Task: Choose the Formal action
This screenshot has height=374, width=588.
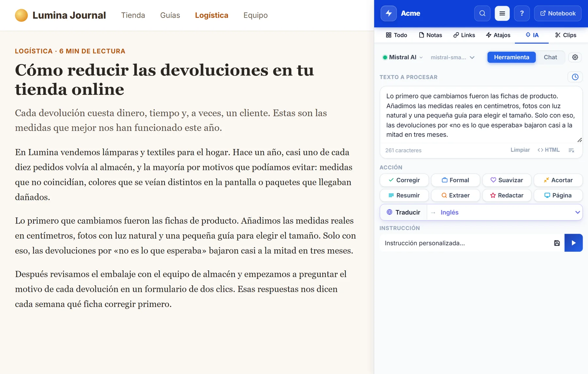Action: click(x=455, y=180)
